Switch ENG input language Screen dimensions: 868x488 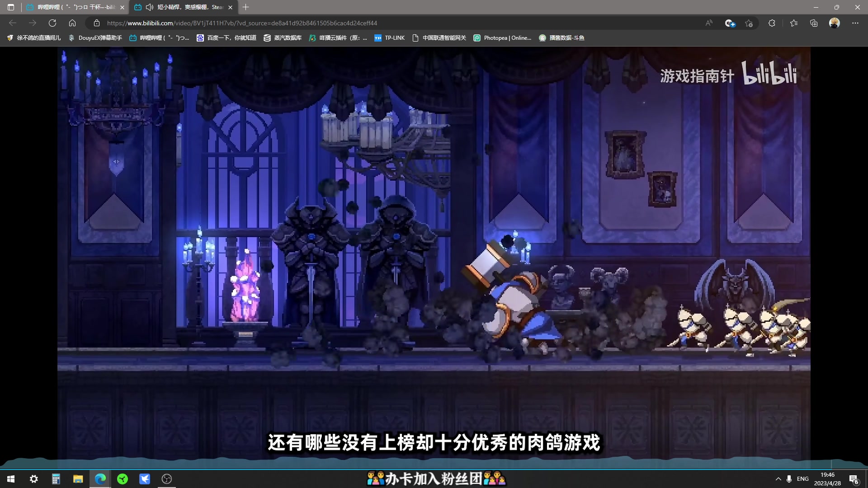point(803,479)
